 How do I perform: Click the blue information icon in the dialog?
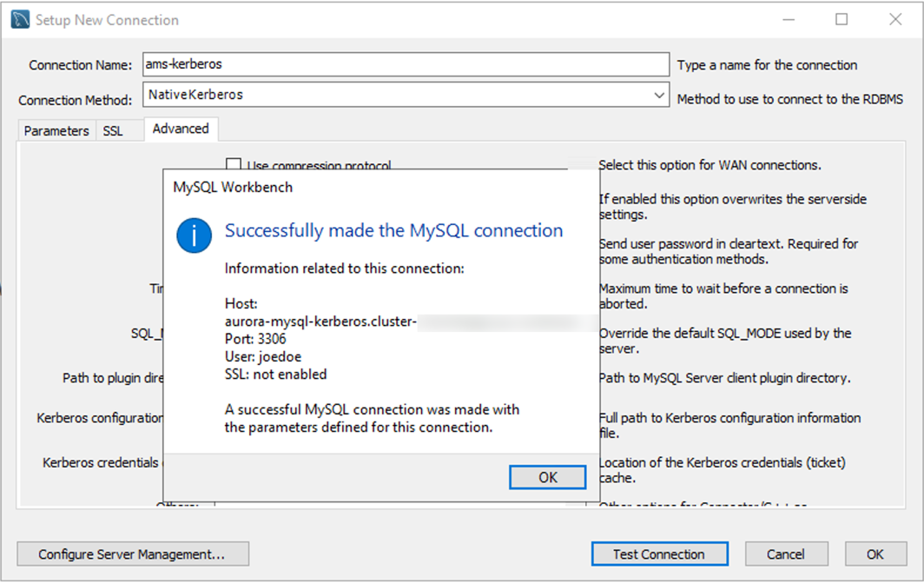click(x=194, y=236)
